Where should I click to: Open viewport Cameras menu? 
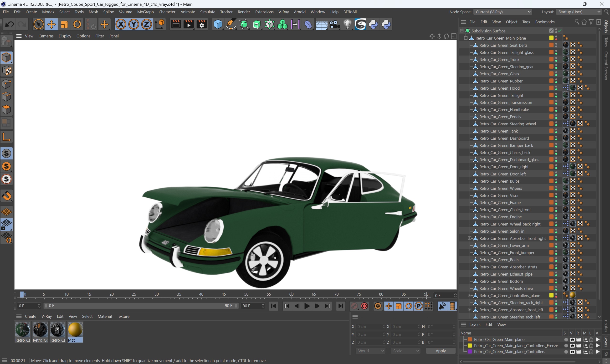click(46, 36)
